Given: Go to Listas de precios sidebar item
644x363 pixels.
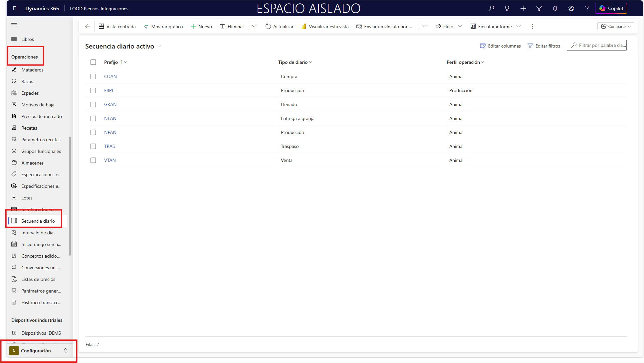Looking at the screenshot, I should click(38, 279).
